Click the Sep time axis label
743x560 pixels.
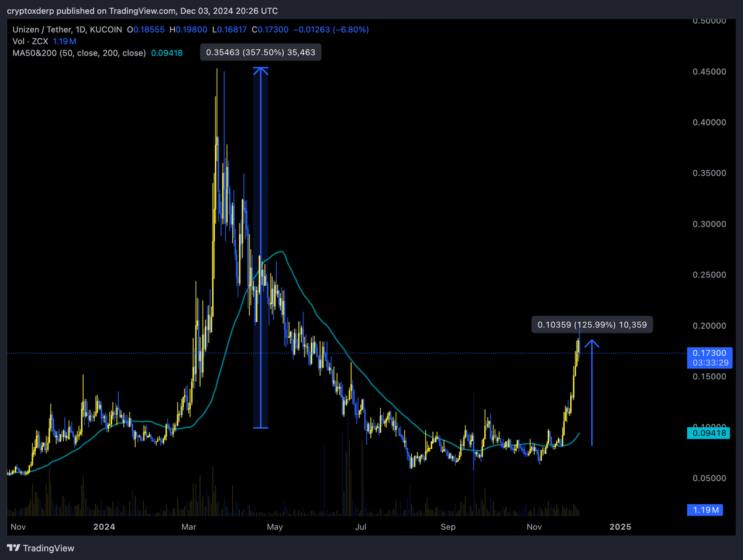[x=448, y=527]
